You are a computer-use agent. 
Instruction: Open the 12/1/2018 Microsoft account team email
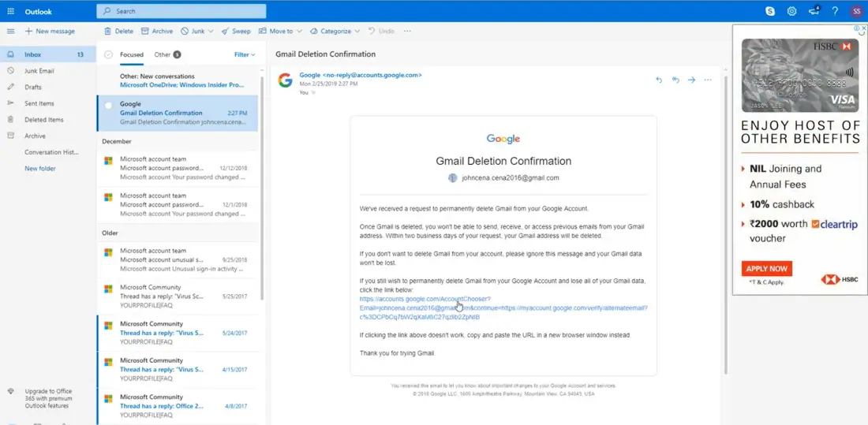pyautogui.click(x=177, y=205)
